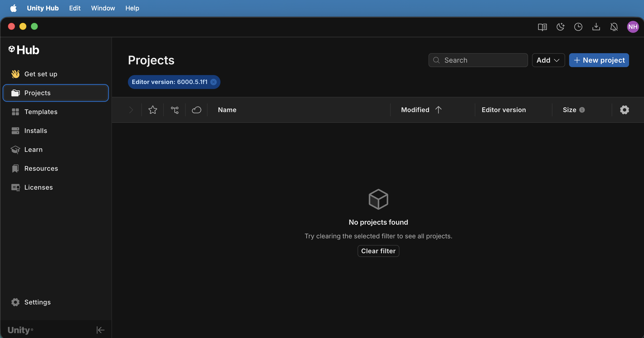Viewport: 644px width, 338px height.
Task: Click the Projects folder icon
Action: pyautogui.click(x=15, y=93)
